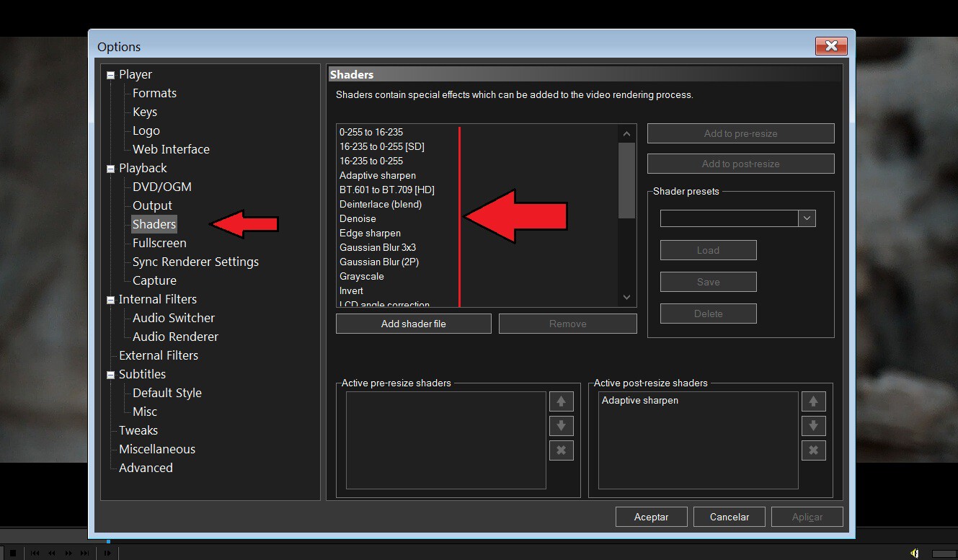This screenshot has height=560, width=958.
Task: Click the down-arrow icon for post-resize shaders
Action: tap(813, 425)
